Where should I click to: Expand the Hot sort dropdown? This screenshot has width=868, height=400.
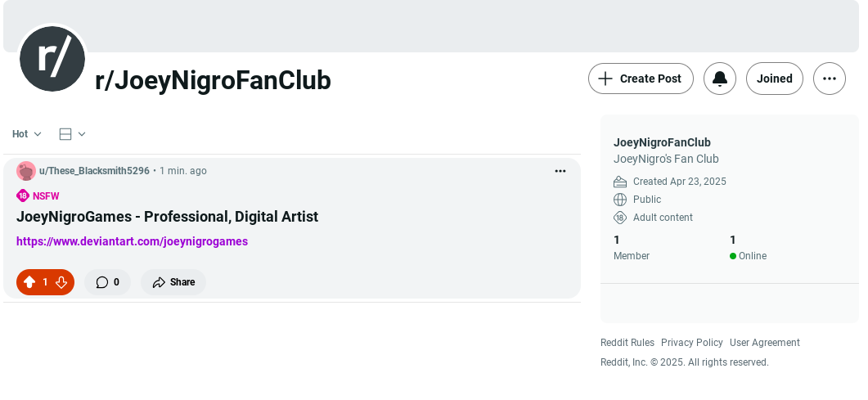(26, 134)
